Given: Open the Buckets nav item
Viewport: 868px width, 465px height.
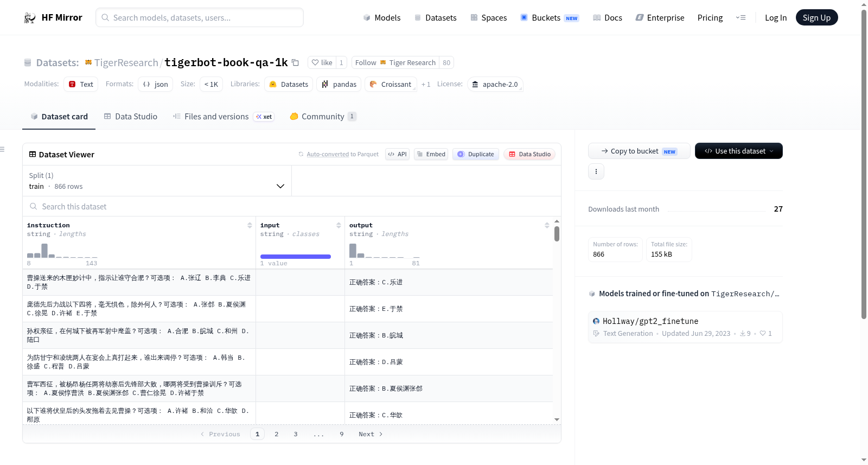Looking at the screenshot, I should tap(550, 18).
